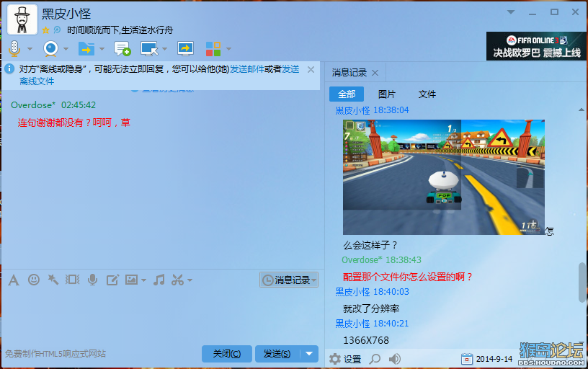
Task: Expand the screenshot scissors dropdown arrow
Action: click(x=190, y=280)
